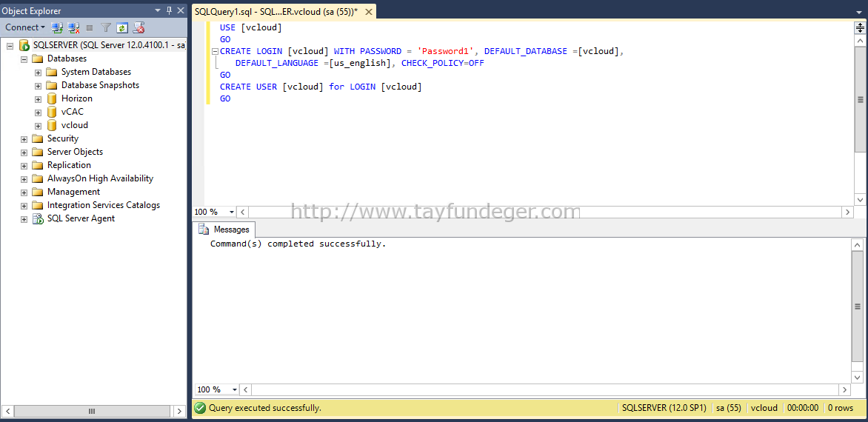Screen dimensions: 868x422
Task: Click the '0 rows' status bar entry
Action: click(841, 408)
